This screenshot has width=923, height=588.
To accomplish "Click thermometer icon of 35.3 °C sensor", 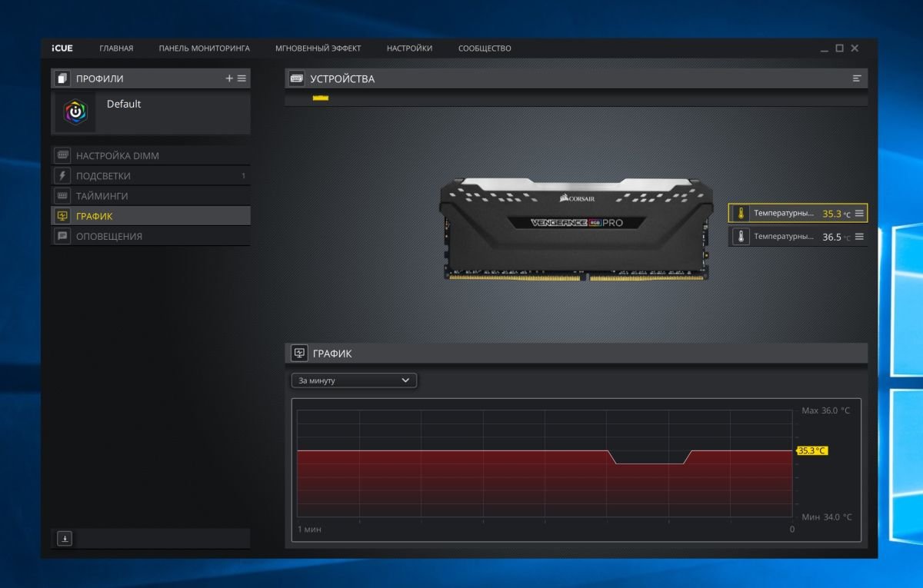I will tap(740, 213).
